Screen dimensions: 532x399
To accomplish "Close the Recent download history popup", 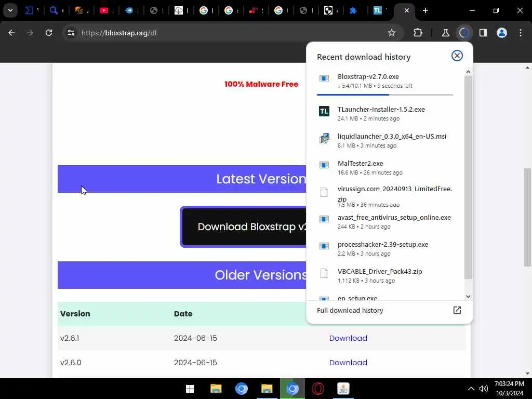I will pos(457,56).
